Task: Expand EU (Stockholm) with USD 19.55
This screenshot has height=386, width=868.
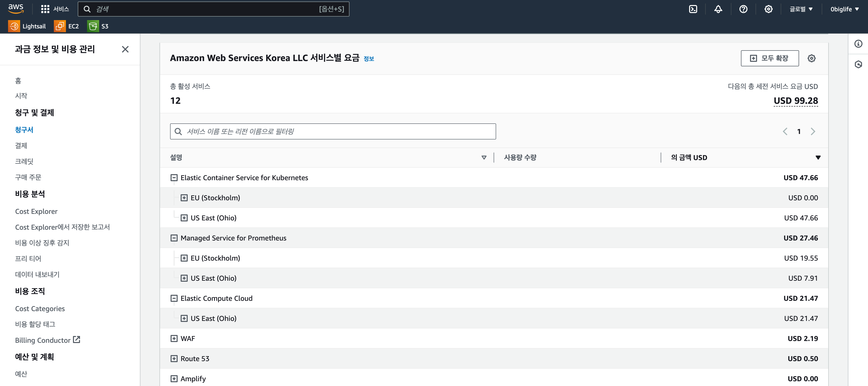Action: [184, 258]
